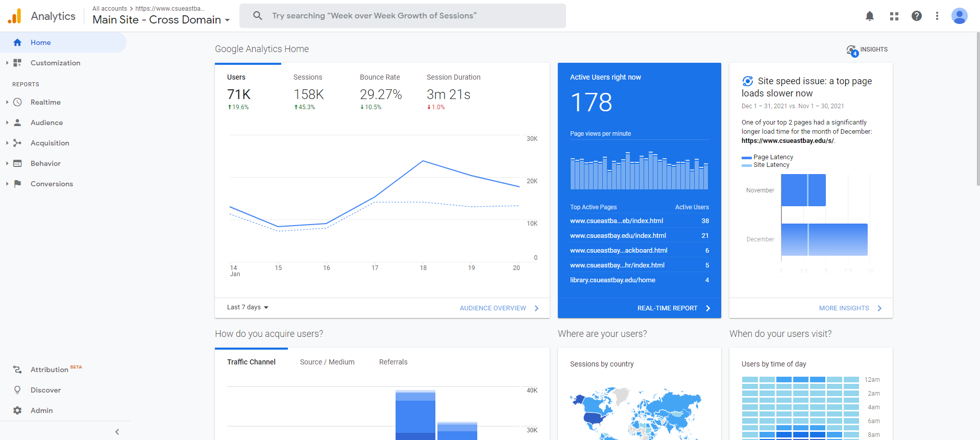Click the Admin gear icon
This screenshot has height=440, width=980.
(x=17, y=410)
